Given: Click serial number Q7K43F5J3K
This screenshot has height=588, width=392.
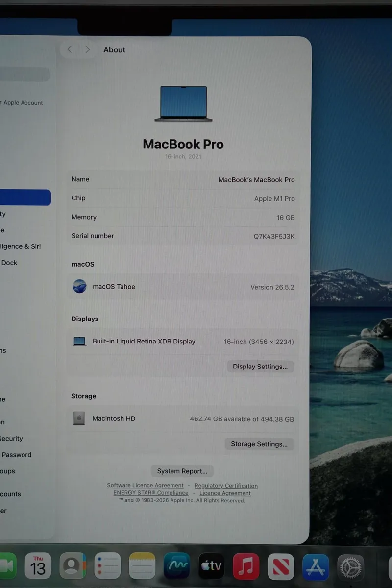Looking at the screenshot, I should 274,236.
